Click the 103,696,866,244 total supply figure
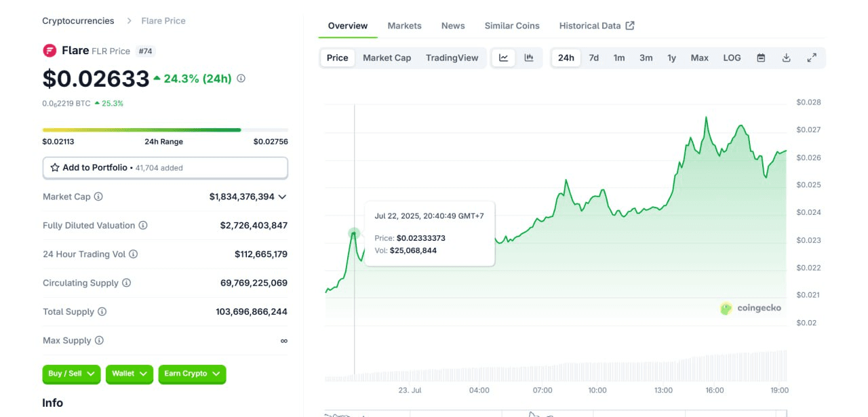The height and width of the screenshot is (417, 868). (x=252, y=312)
